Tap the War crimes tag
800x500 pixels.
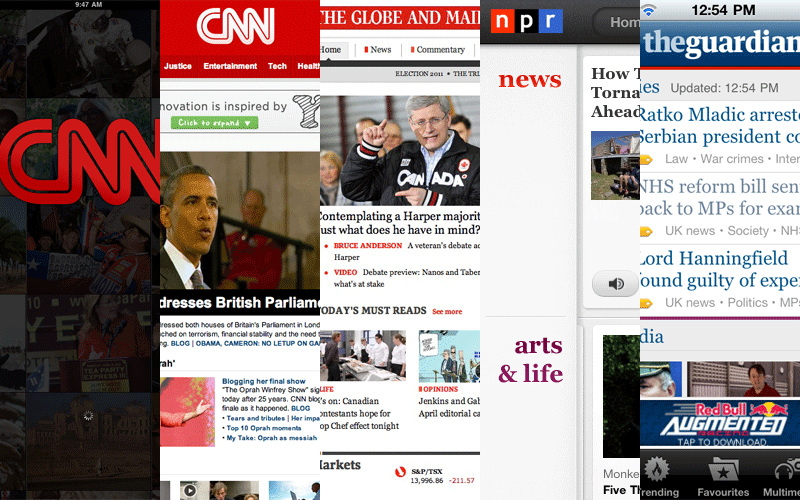[732, 159]
